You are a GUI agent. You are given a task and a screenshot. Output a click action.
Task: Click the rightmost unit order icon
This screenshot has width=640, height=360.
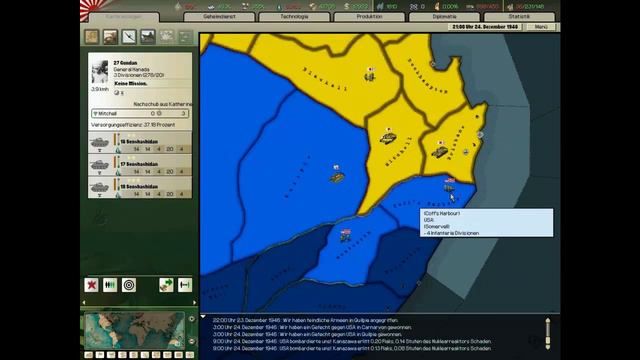pyautogui.click(x=185, y=285)
